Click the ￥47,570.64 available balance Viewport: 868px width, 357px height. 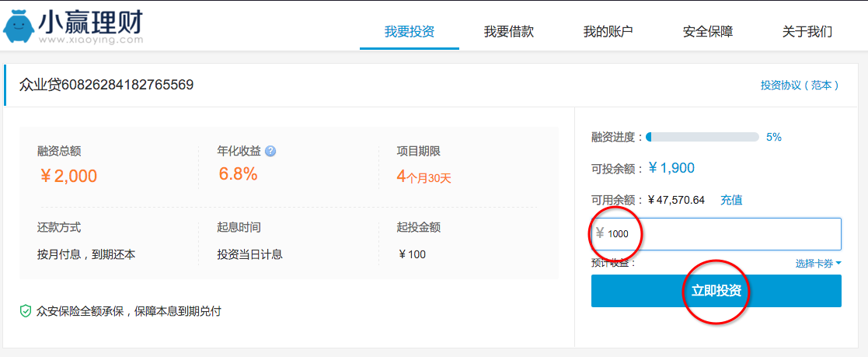click(x=676, y=200)
